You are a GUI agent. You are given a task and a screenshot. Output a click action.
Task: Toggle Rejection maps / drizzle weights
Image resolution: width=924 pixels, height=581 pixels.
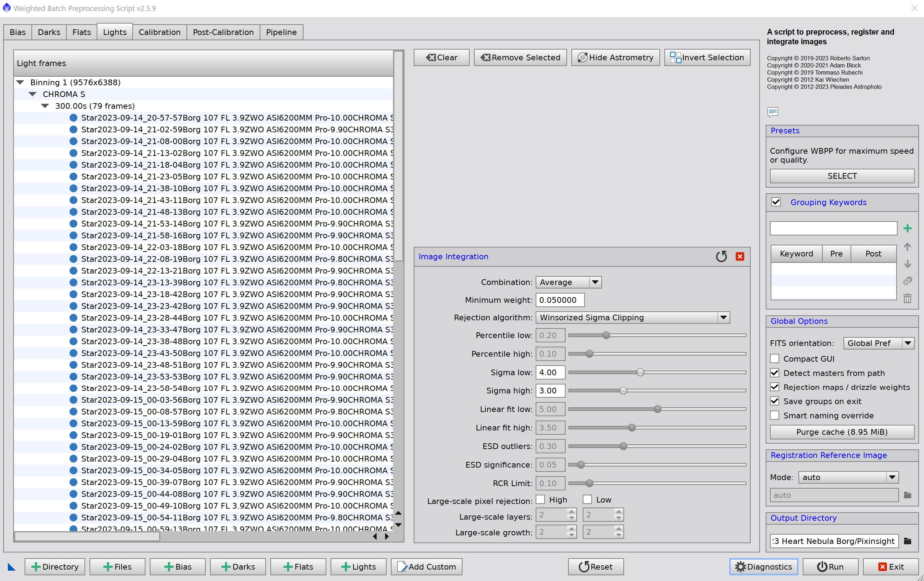pyautogui.click(x=775, y=387)
